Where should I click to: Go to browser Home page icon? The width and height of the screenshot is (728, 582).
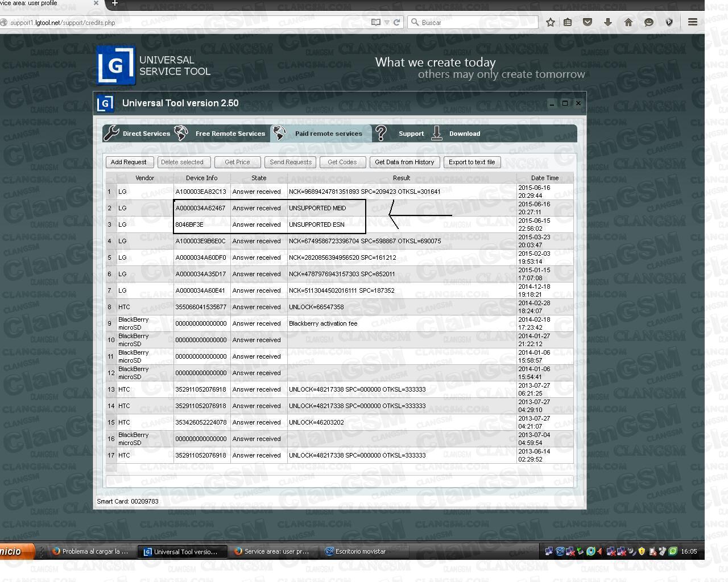point(628,22)
